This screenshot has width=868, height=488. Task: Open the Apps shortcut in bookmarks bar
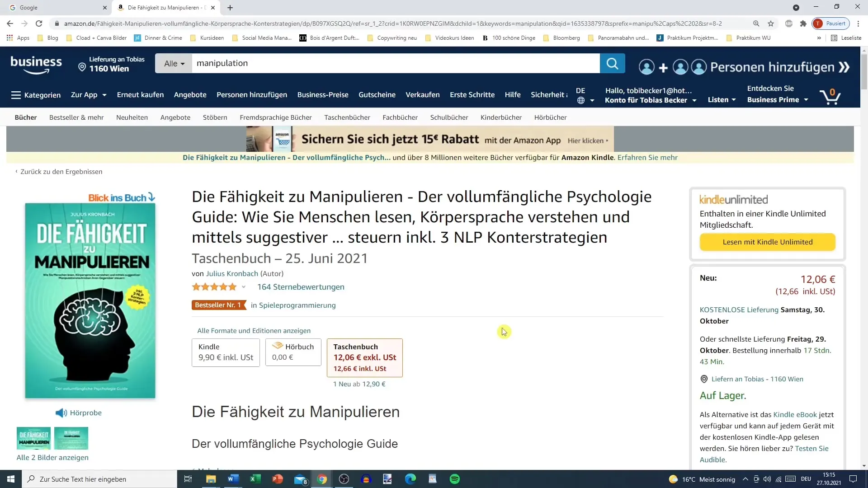click(18, 38)
